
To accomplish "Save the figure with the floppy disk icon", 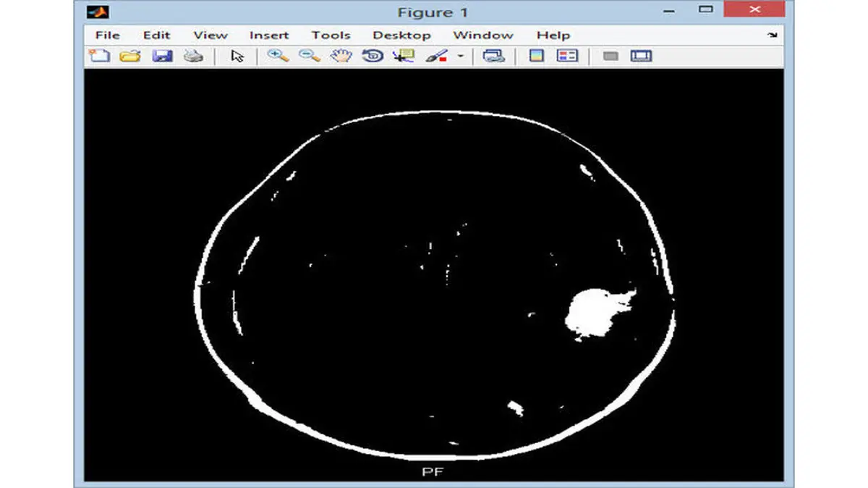I will click(x=162, y=56).
